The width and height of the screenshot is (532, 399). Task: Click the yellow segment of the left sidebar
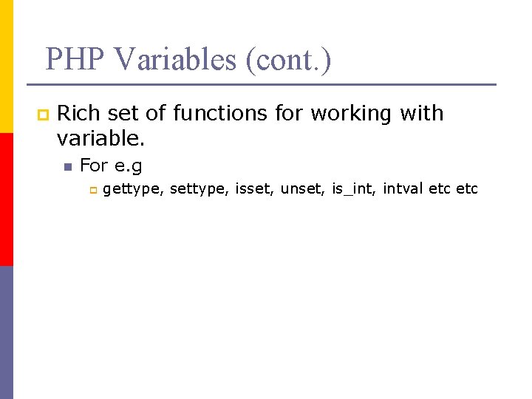(7, 66)
